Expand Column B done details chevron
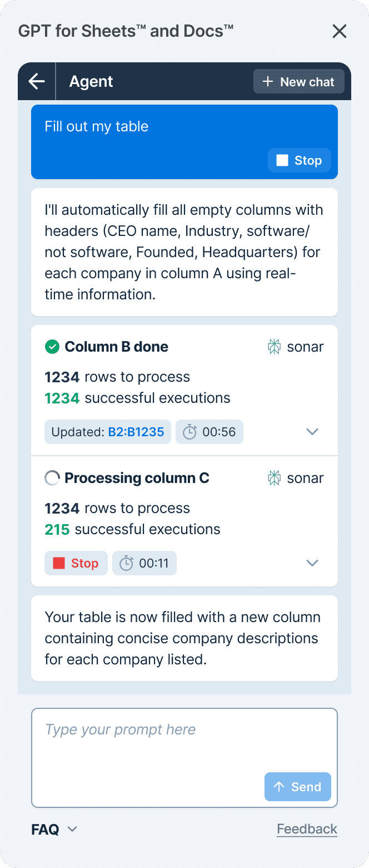The height and width of the screenshot is (868, 369). pos(312,432)
